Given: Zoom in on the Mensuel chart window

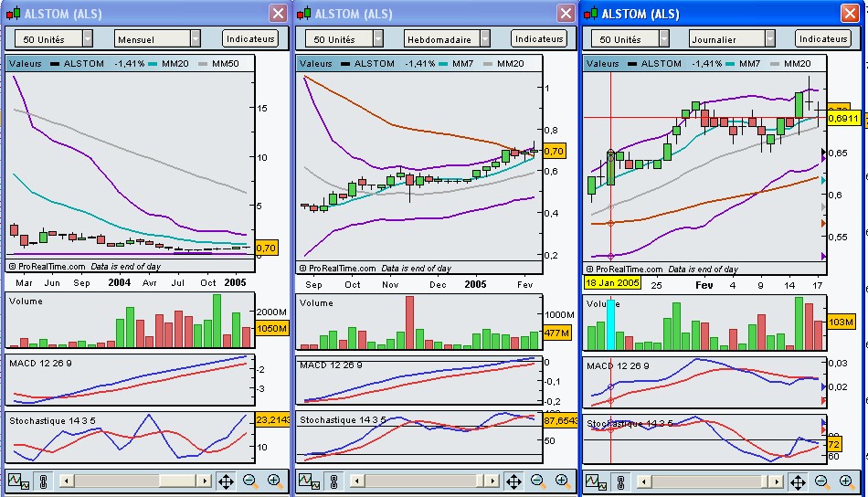Looking at the screenshot, I should tap(275, 481).
